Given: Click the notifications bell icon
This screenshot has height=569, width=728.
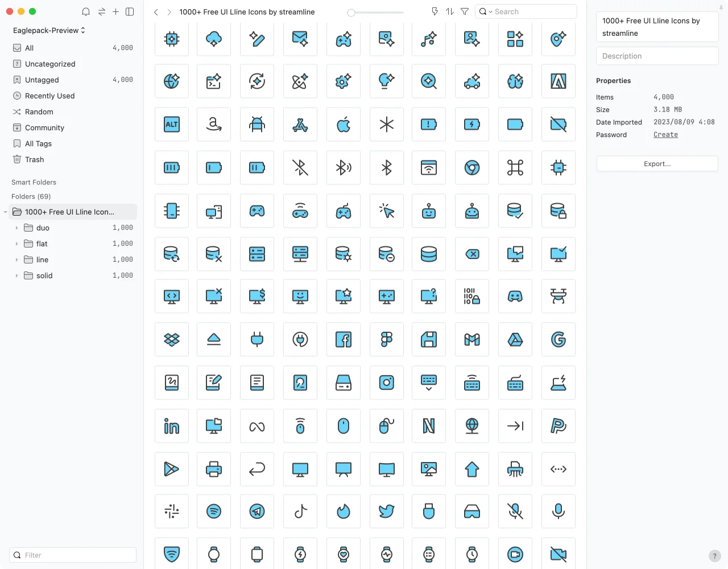Looking at the screenshot, I should tap(86, 11).
